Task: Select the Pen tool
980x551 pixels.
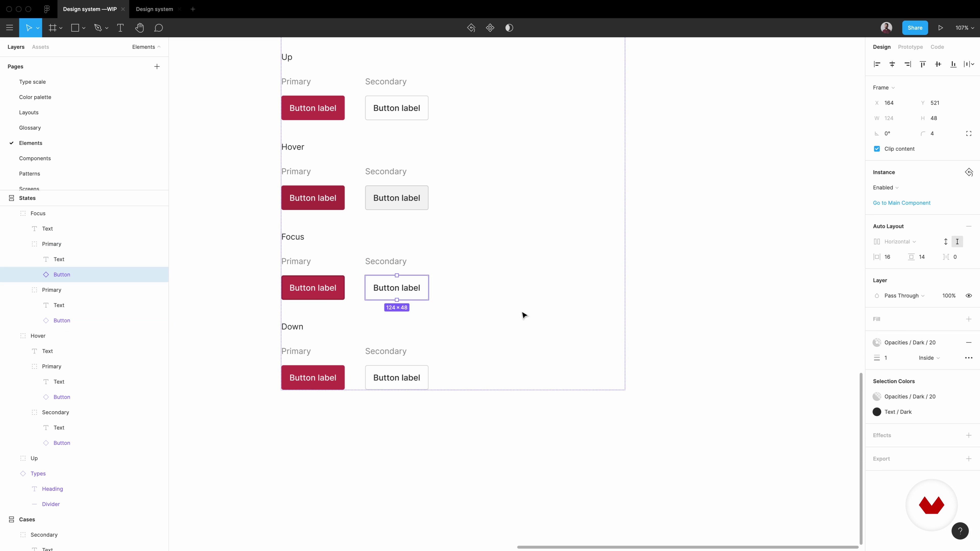Action: [98, 28]
